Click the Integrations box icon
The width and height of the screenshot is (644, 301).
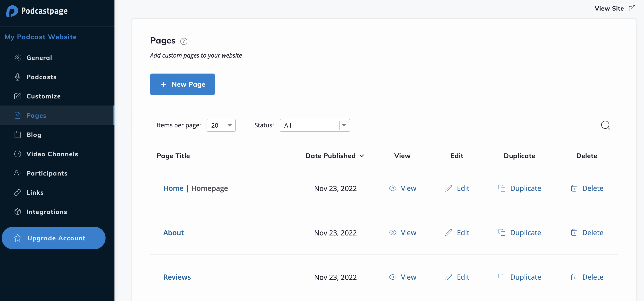(17, 211)
